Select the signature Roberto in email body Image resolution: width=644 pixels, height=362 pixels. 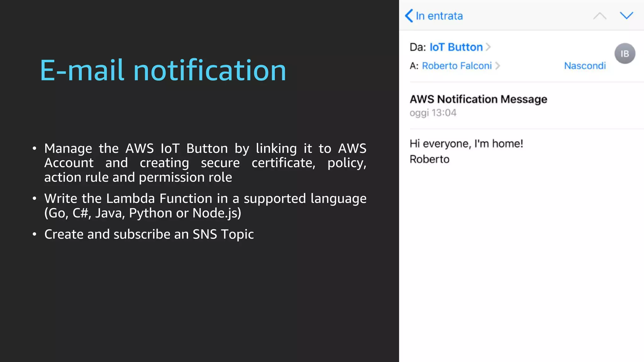click(430, 159)
